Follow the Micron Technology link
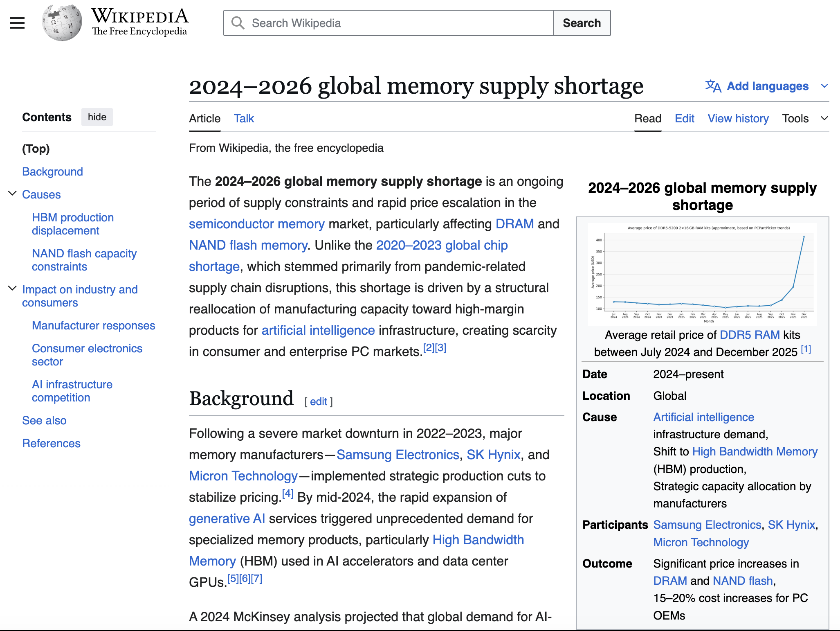 tap(243, 476)
